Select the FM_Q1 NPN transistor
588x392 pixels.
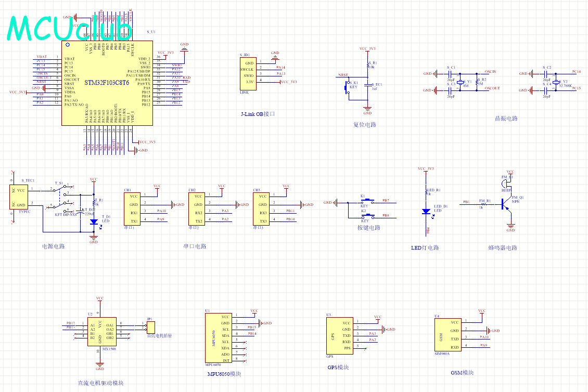(506, 205)
